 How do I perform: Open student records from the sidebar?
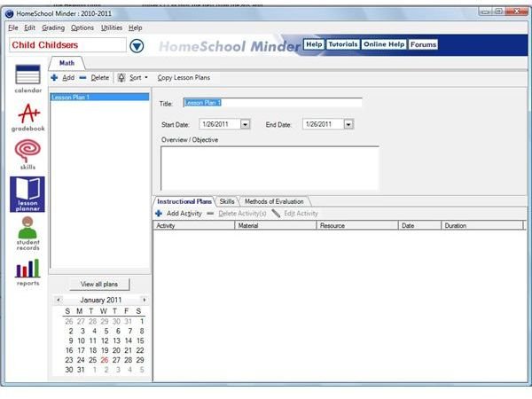[27, 234]
